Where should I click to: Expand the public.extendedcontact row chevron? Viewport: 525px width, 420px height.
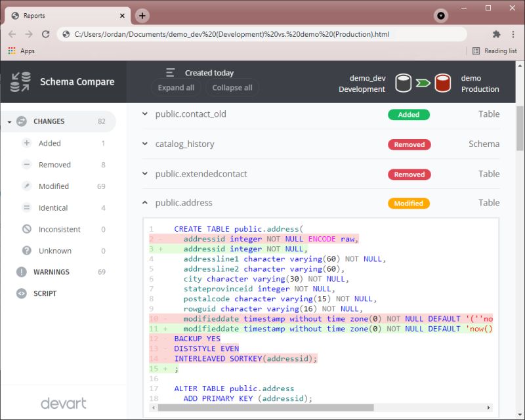145,173
